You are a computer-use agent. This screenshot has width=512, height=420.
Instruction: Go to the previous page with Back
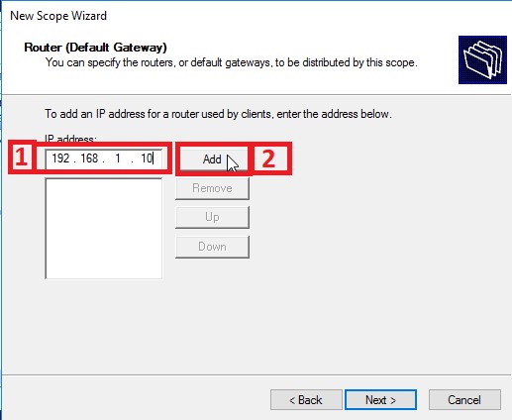(306, 400)
